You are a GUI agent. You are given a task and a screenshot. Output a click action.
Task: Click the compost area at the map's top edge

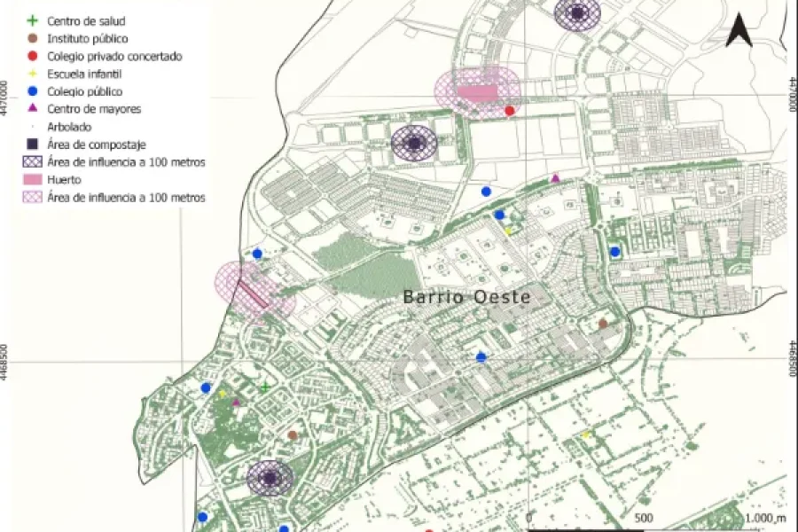click(577, 12)
